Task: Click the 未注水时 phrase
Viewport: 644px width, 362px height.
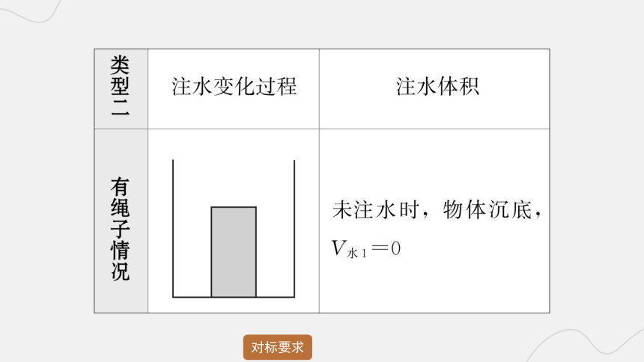Action: [375, 210]
